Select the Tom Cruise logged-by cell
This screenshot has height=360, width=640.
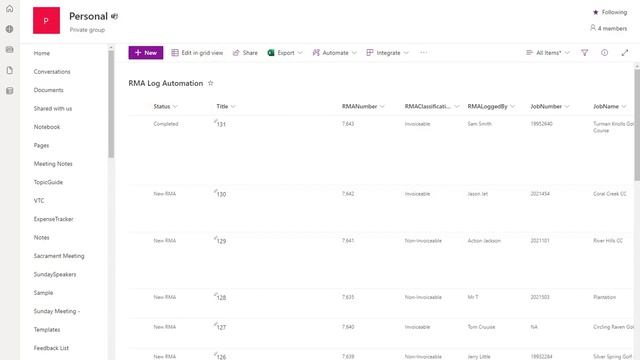(x=481, y=327)
